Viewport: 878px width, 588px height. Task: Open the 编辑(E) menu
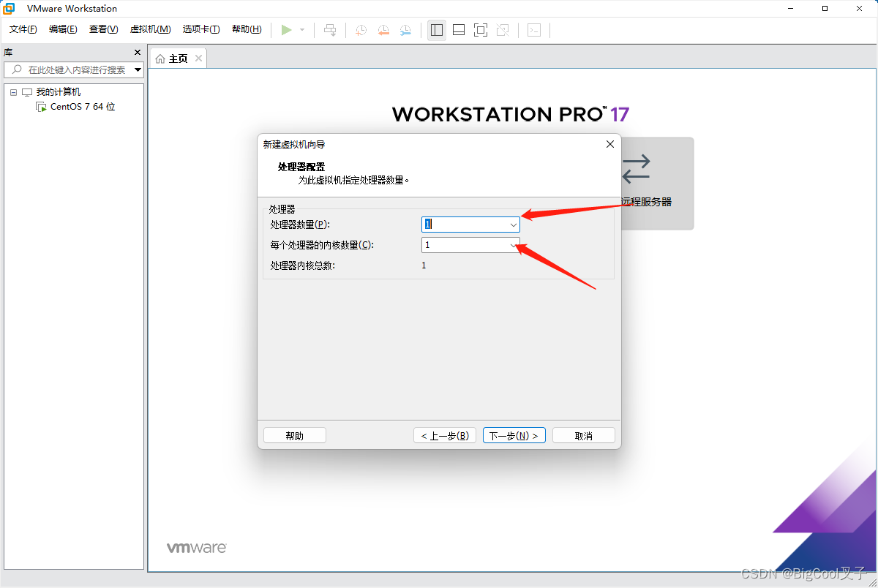point(63,29)
